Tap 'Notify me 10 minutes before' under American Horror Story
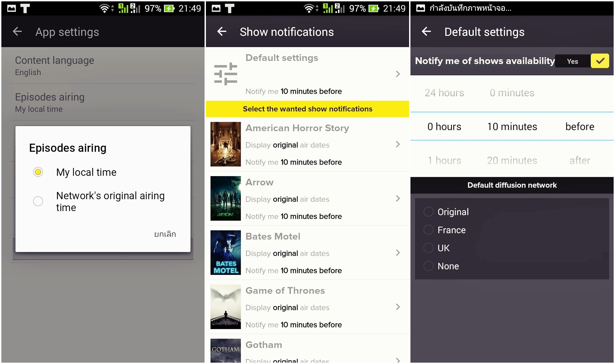The width and height of the screenshot is (615, 364). [x=294, y=162]
